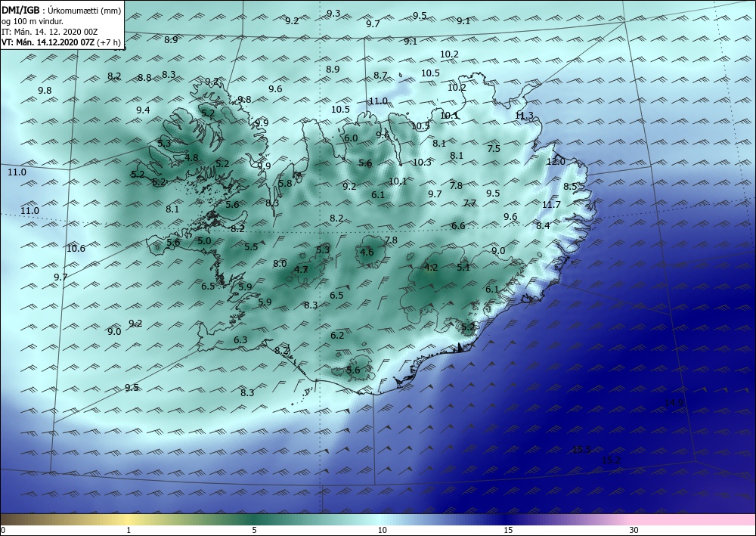Click the color scale tick label 1
Viewport: 756px width, 536px height.
(129, 530)
